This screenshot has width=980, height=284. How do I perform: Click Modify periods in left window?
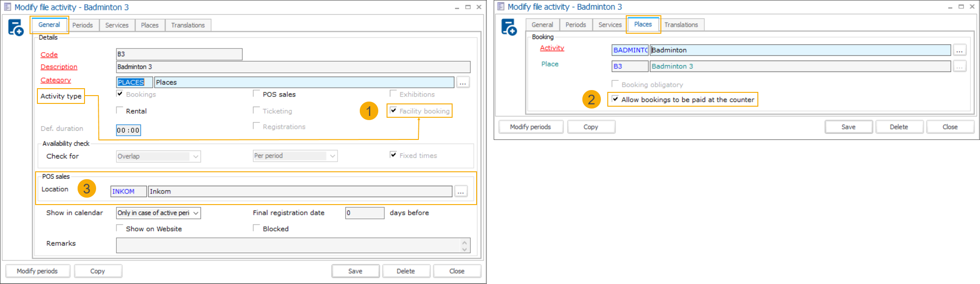tap(37, 271)
